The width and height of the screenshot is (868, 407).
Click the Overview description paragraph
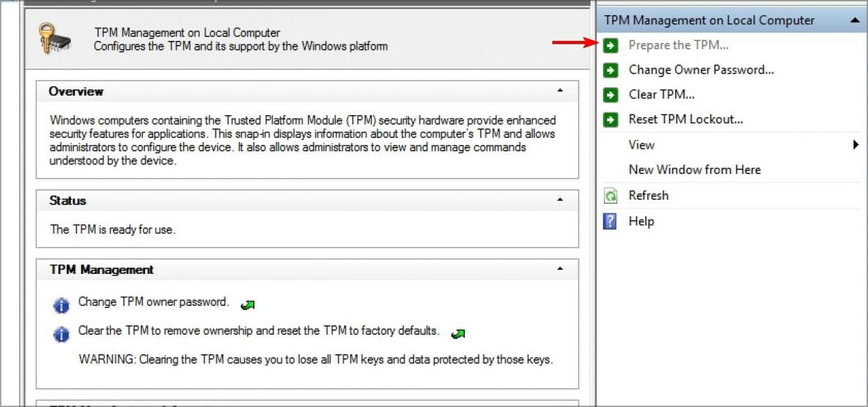pos(303,140)
